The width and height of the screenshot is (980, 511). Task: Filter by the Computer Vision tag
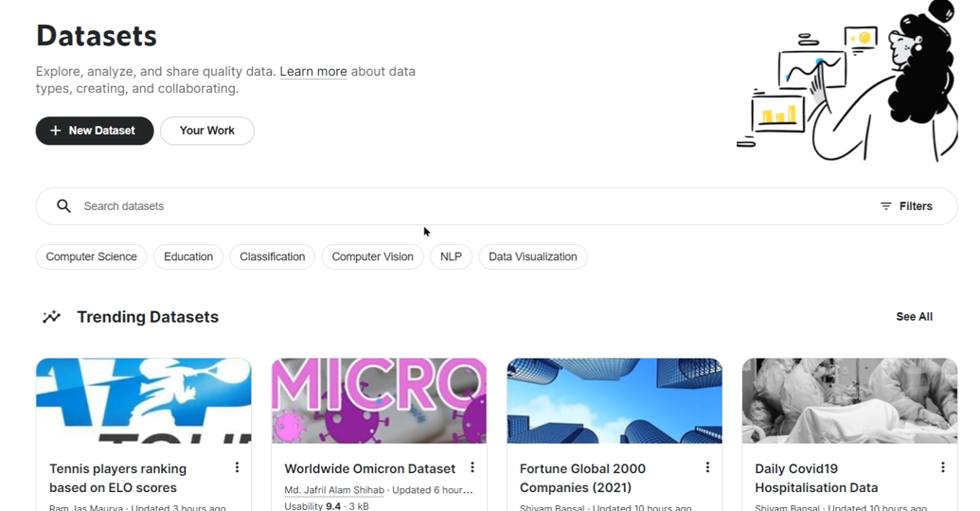[372, 256]
